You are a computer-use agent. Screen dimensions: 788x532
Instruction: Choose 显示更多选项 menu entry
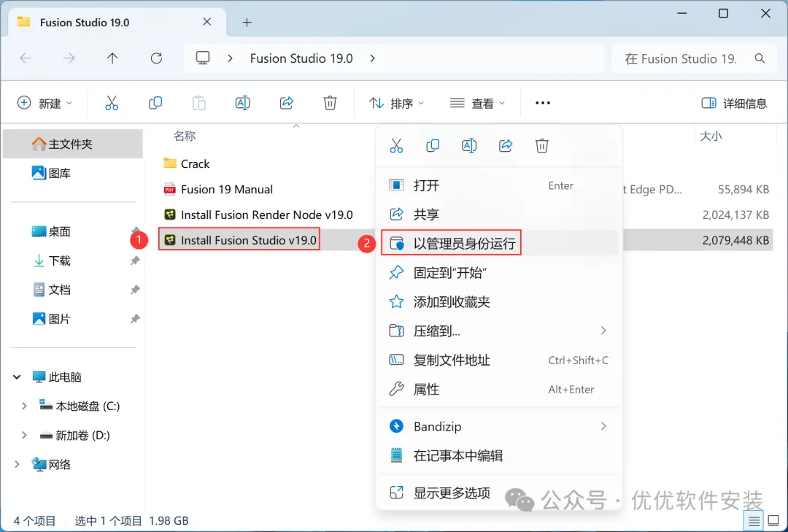(498, 493)
